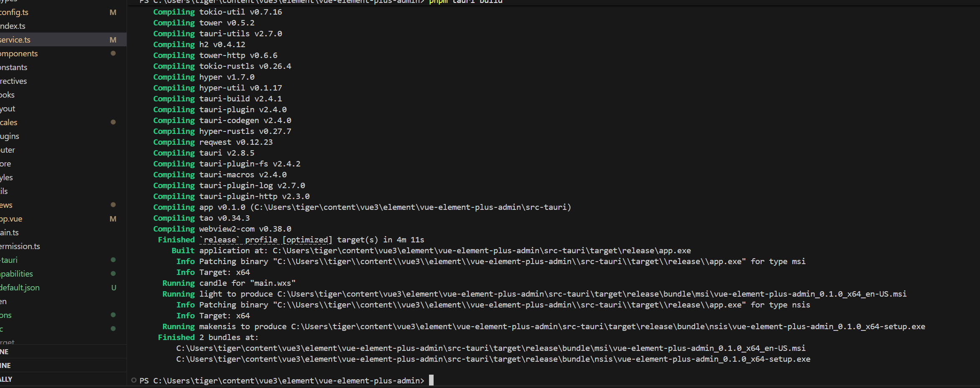This screenshot has width=980, height=388.
Task: Expand the hooks folder row
Action: (x=63, y=95)
